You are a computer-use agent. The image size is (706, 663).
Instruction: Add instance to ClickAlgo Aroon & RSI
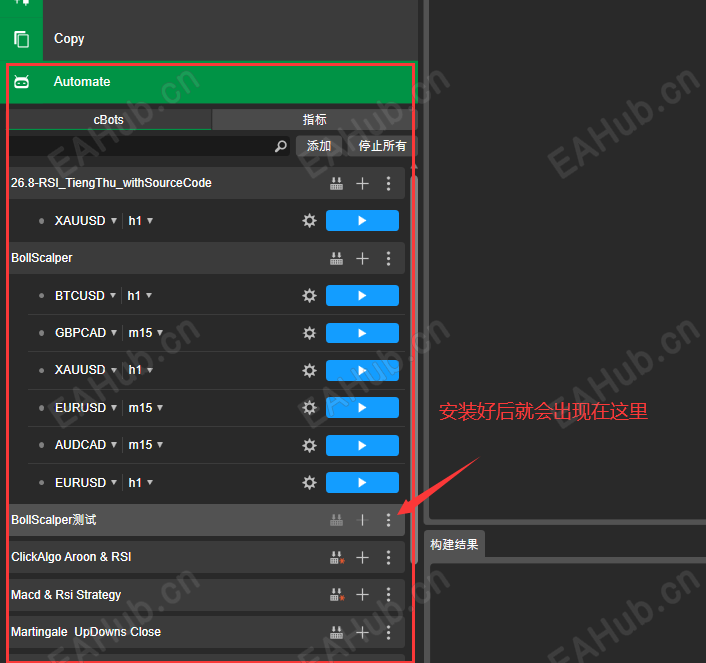click(x=362, y=558)
